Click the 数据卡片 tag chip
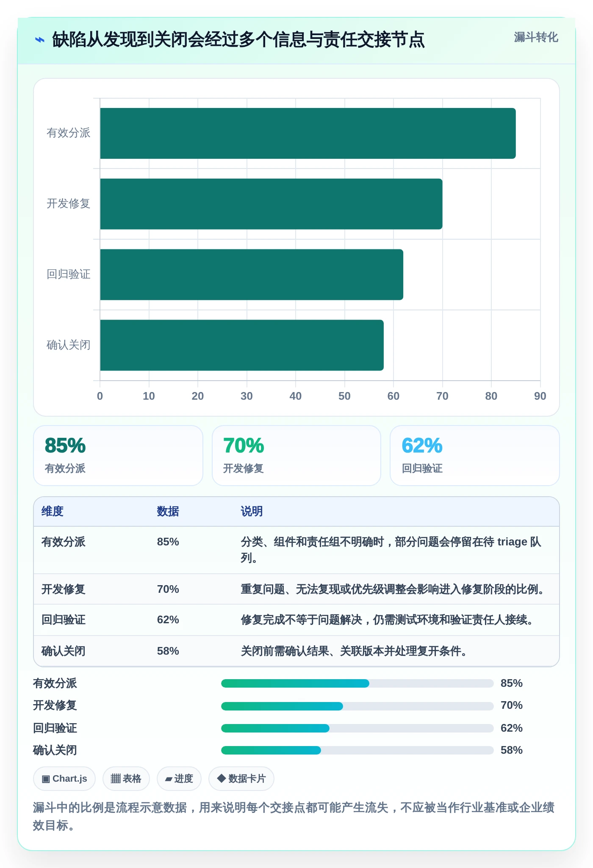The image size is (593, 868). pos(241,778)
